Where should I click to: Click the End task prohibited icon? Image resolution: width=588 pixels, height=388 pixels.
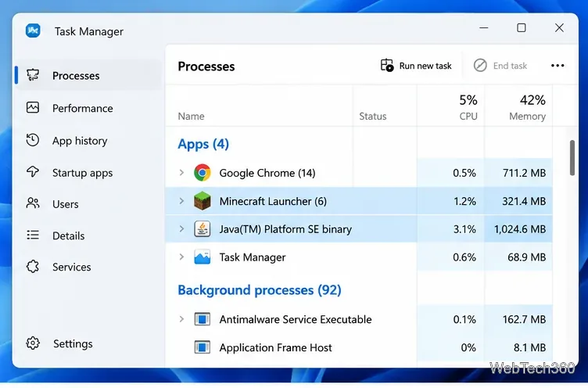(x=480, y=65)
